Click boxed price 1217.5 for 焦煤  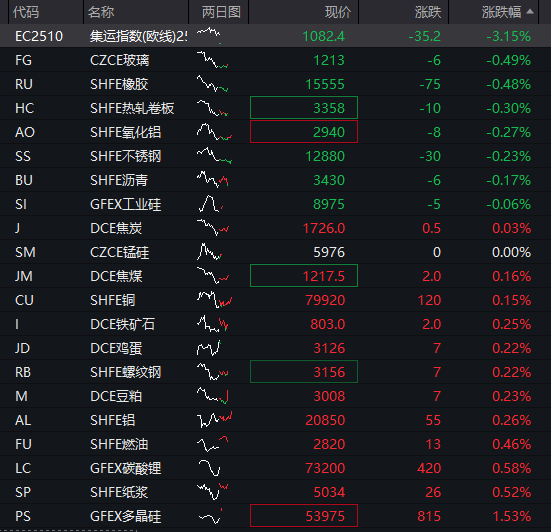coord(304,275)
